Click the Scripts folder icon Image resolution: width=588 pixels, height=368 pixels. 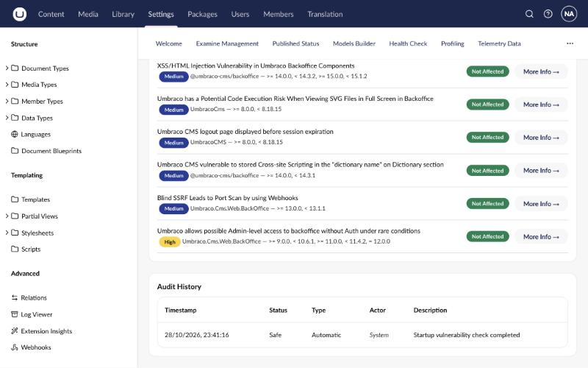point(15,249)
